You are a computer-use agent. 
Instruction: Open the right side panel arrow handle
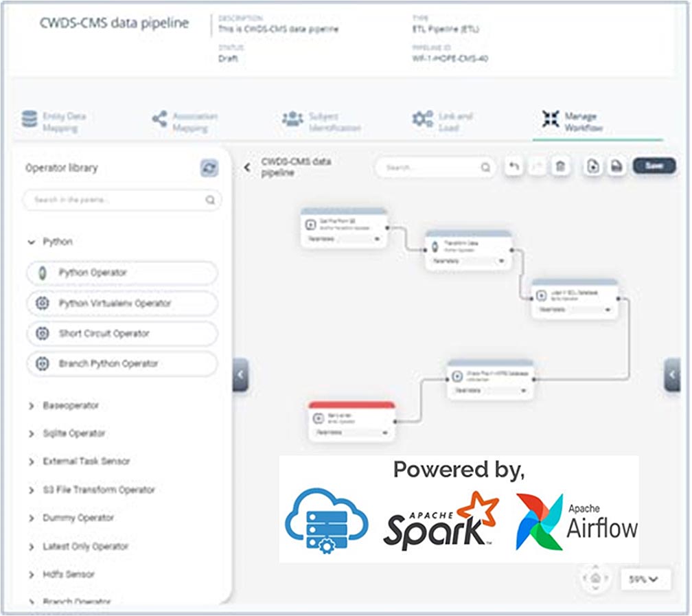(x=671, y=375)
